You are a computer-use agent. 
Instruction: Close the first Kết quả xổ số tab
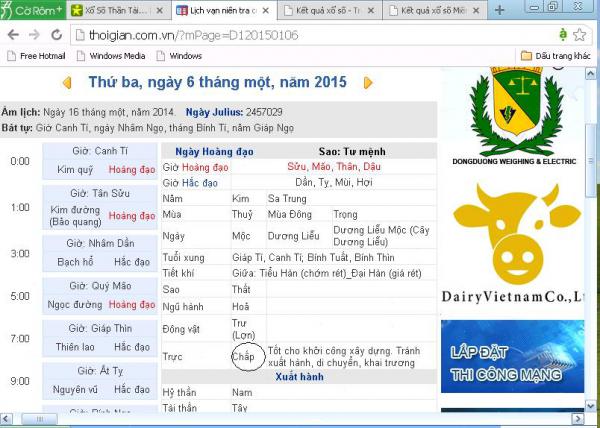click(x=370, y=11)
